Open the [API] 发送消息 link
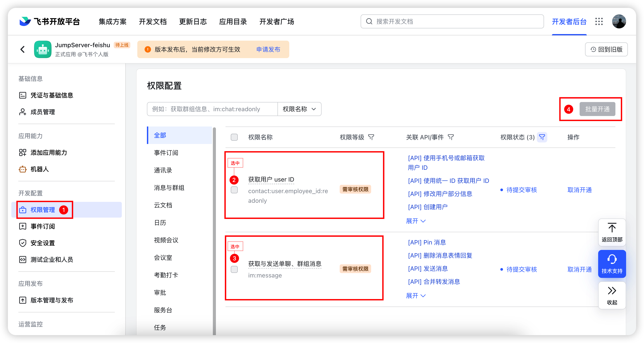The height and width of the screenshot is (343, 644). 428,269
